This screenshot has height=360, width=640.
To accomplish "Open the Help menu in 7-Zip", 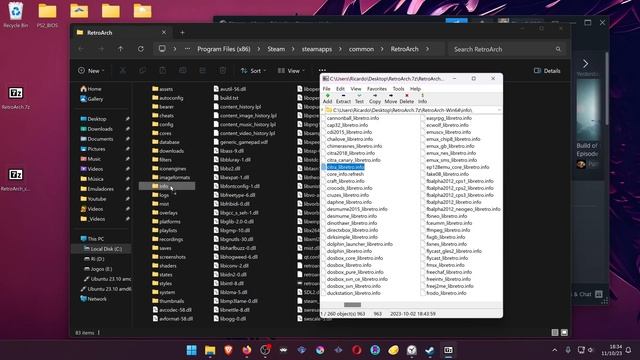I will click(415, 89).
